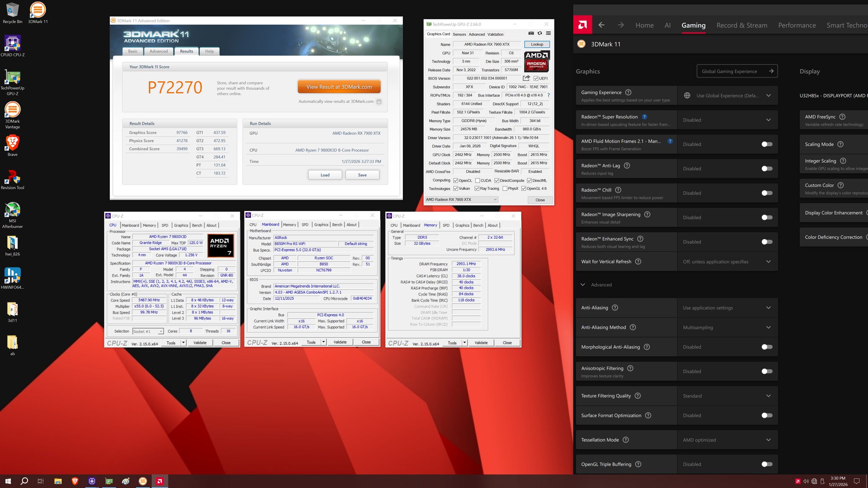The width and height of the screenshot is (868, 488).
Task: Expand Radeon Super Resolution dropdown
Action: (768, 120)
